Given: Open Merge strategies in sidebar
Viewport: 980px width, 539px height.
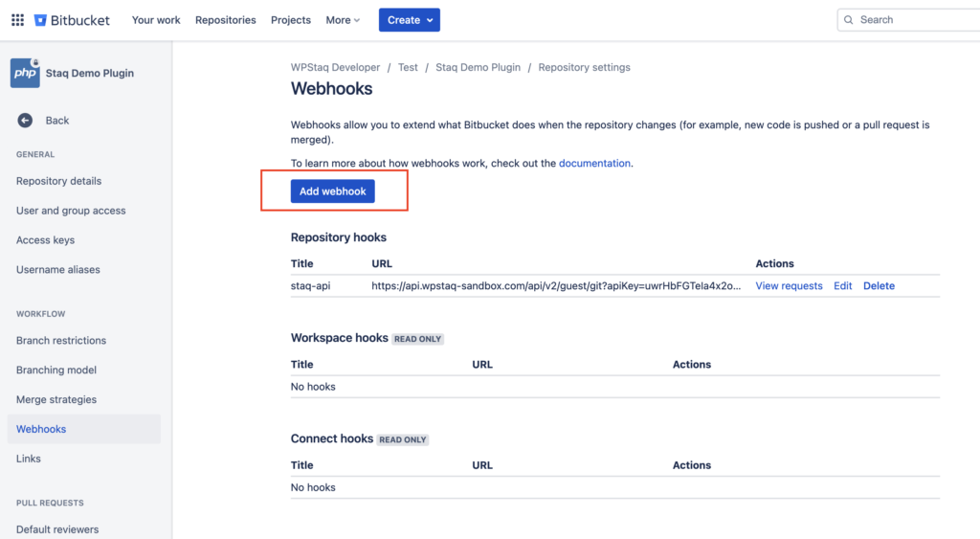Looking at the screenshot, I should click(x=56, y=399).
